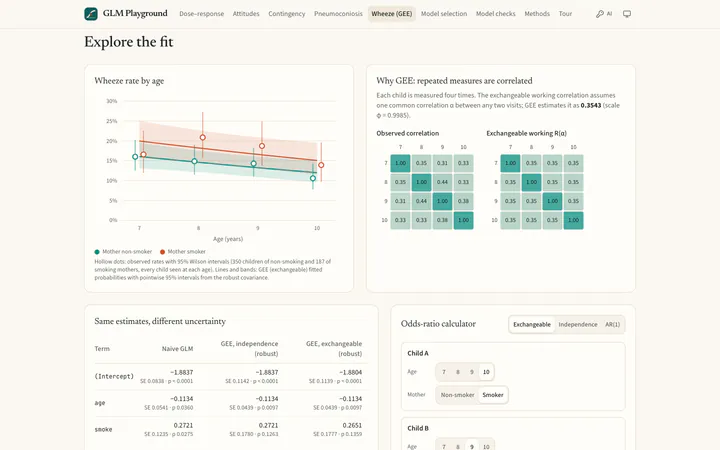Click intercept value -1.8804
Image resolution: width=720 pixels, height=450 pixels.
[x=350, y=372]
